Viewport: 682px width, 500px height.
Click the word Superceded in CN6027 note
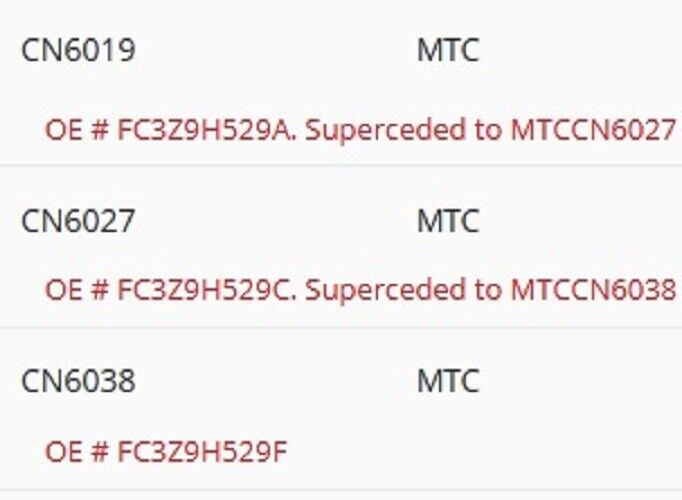[x=386, y=291]
